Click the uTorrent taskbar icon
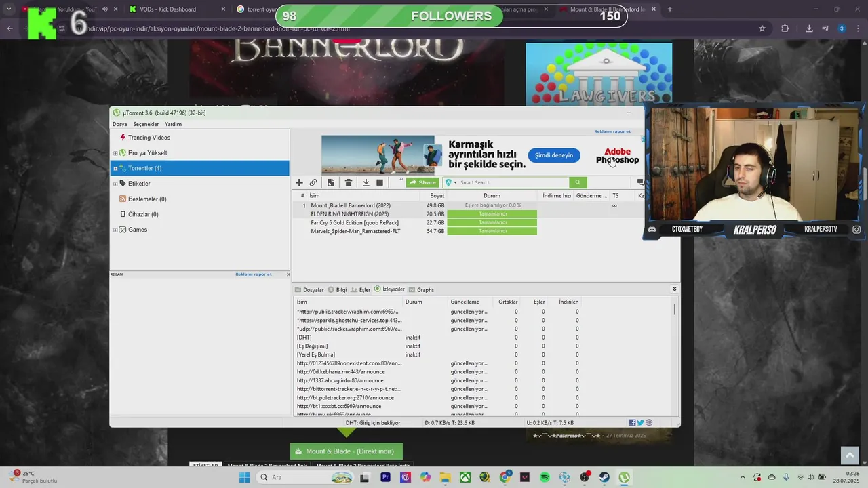The width and height of the screenshot is (868, 488). point(625,477)
